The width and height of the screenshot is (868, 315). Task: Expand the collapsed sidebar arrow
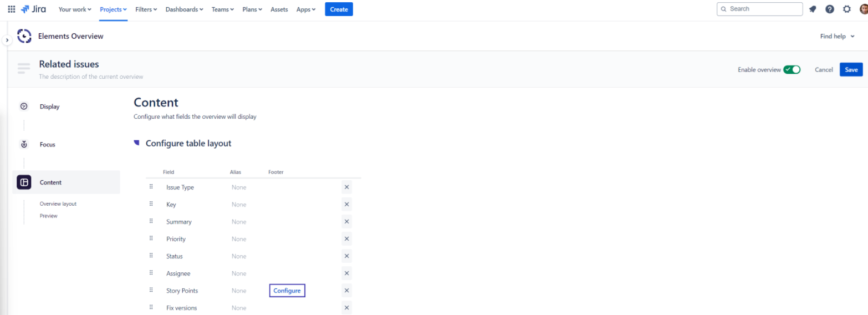pos(7,40)
